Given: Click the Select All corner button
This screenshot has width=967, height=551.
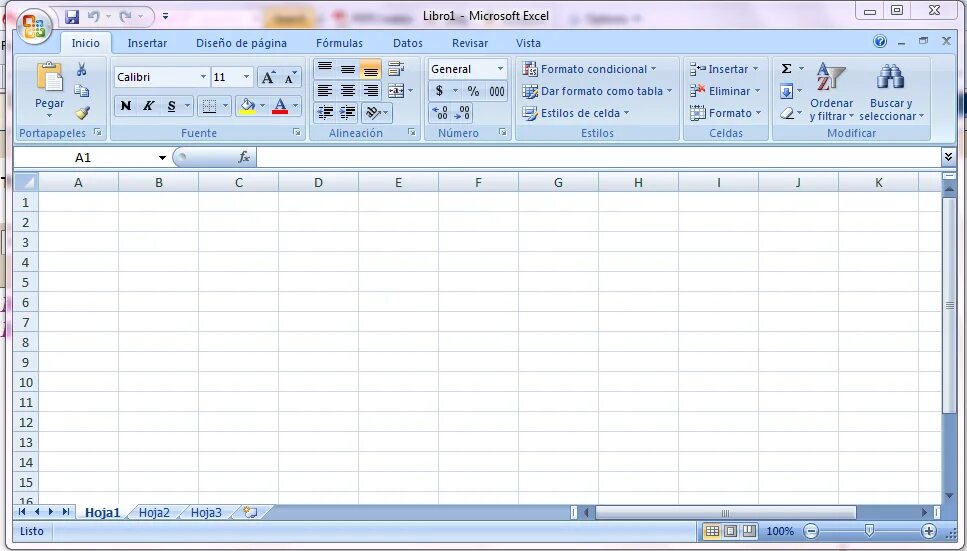Looking at the screenshot, I should [x=25, y=182].
